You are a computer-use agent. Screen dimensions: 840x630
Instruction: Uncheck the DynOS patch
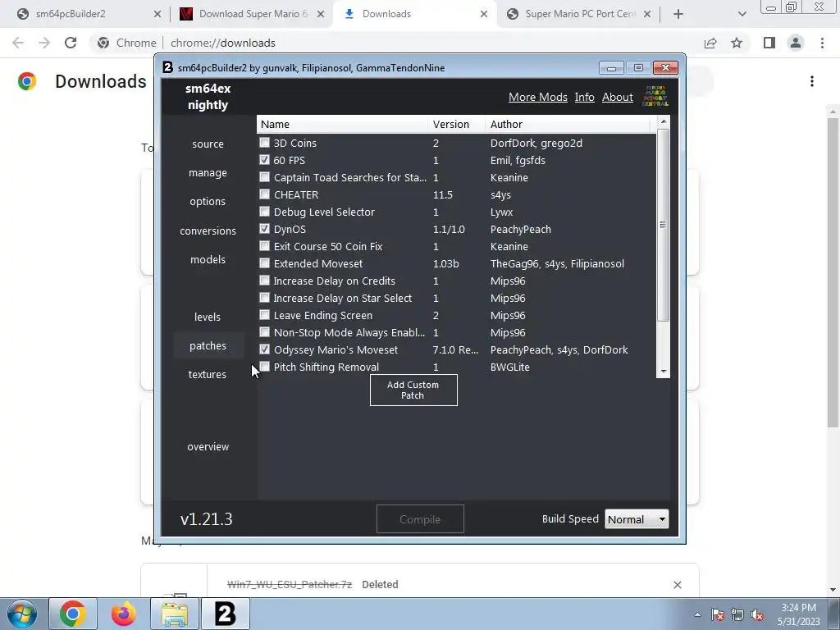click(x=265, y=229)
